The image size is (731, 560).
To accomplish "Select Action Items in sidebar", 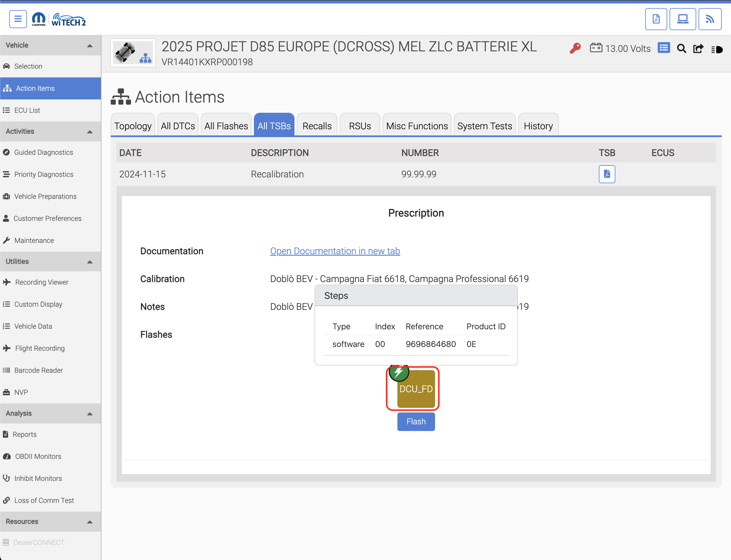I will click(50, 88).
